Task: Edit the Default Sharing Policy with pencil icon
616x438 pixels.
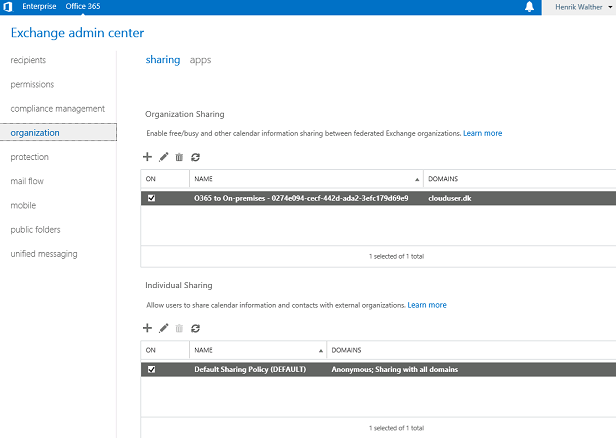Action: pos(163,328)
